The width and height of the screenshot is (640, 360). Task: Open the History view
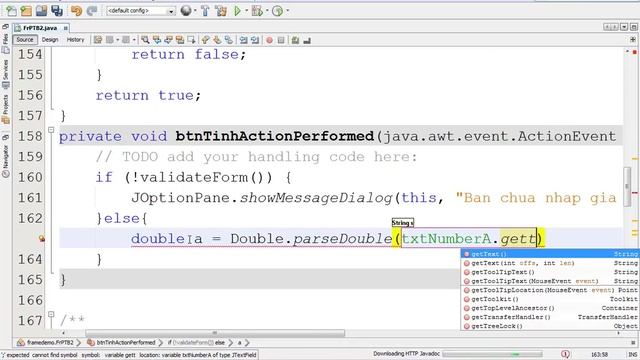pyautogui.click(x=75, y=40)
